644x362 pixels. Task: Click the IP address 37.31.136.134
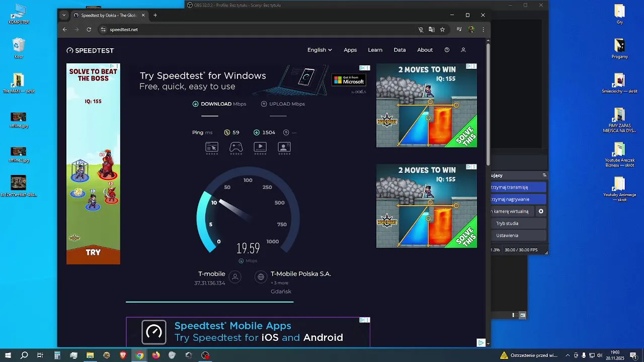click(210, 283)
